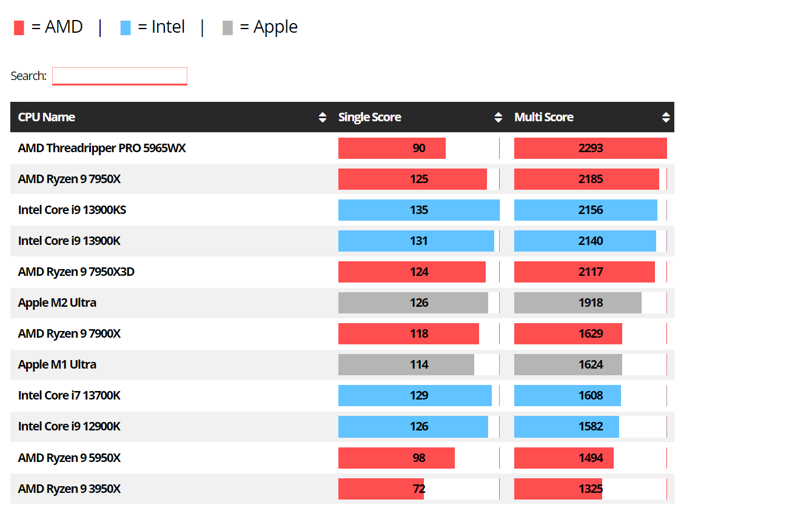Sort by Multi Score column header
The image size is (812, 505).
pyautogui.click(x=543, y=118)
